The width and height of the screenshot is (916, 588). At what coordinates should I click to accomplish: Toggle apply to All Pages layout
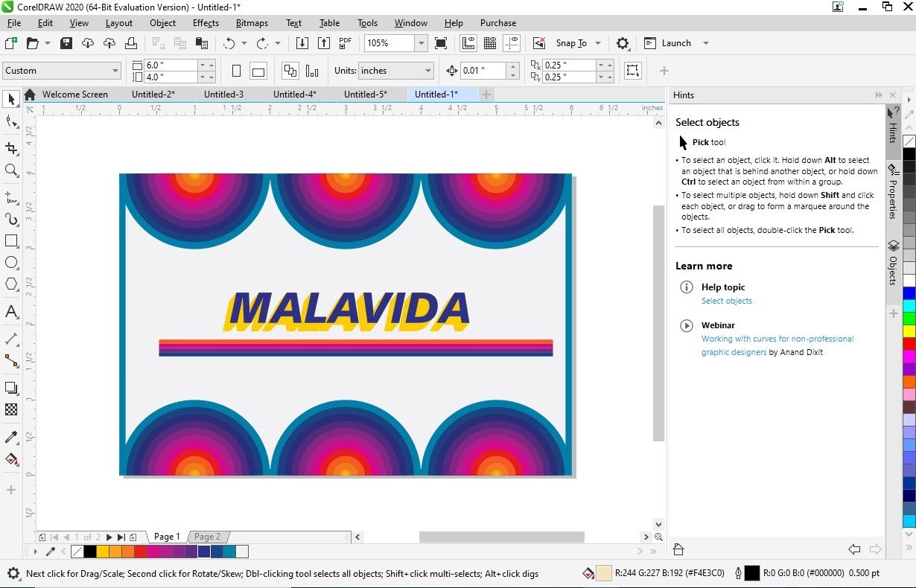290,71
